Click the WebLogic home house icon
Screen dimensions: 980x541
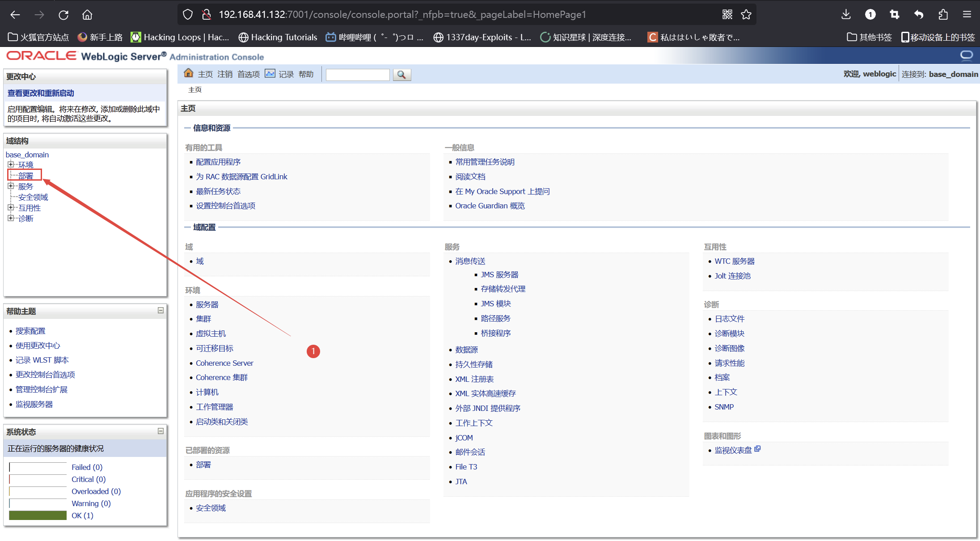click(189, 73)
